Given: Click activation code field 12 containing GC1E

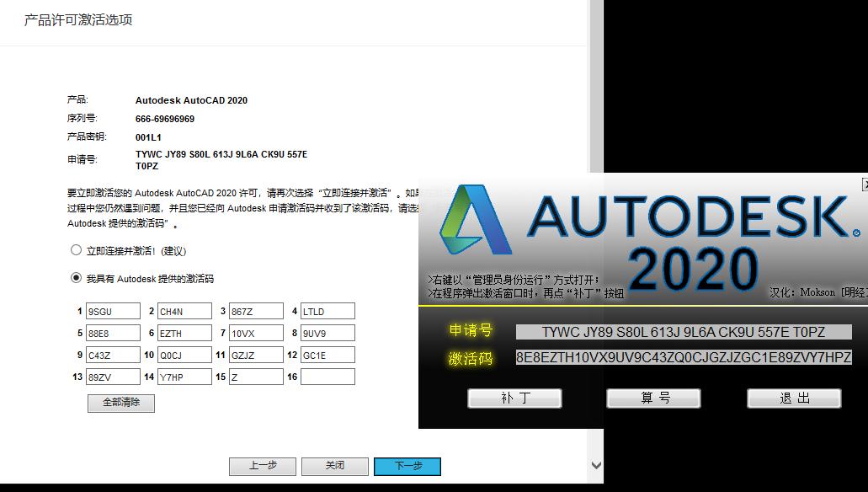Looking at the screenshot, I should (327, 355).
